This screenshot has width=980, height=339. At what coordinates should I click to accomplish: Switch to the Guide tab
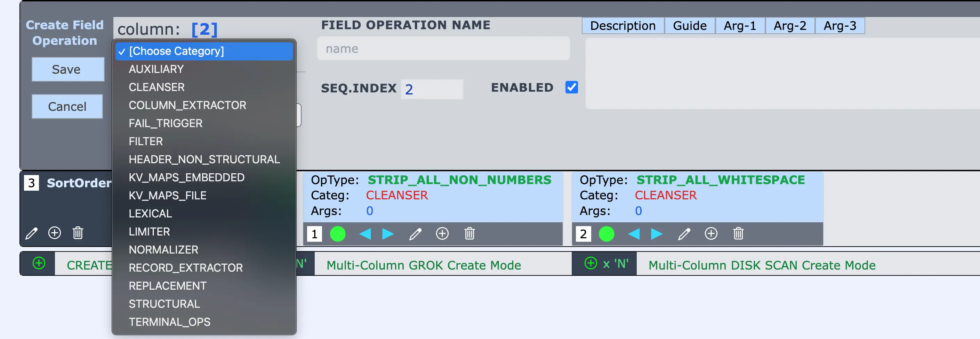(690, 25)
